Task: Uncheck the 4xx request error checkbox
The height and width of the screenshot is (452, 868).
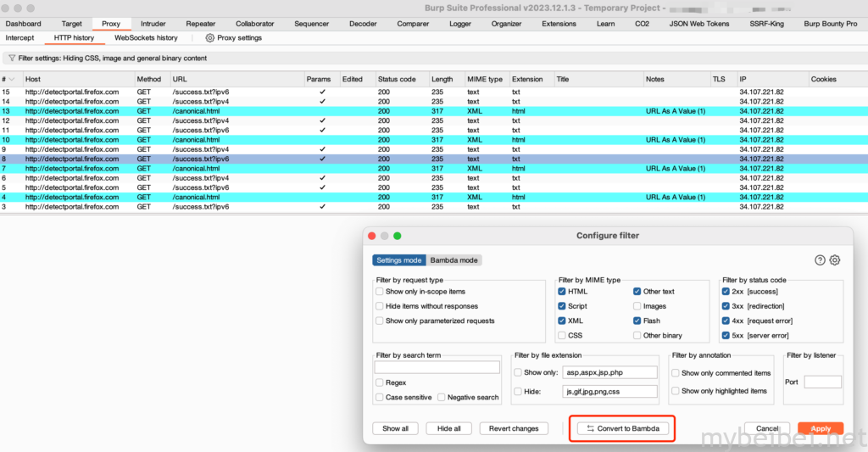Action: click(726, 321)
